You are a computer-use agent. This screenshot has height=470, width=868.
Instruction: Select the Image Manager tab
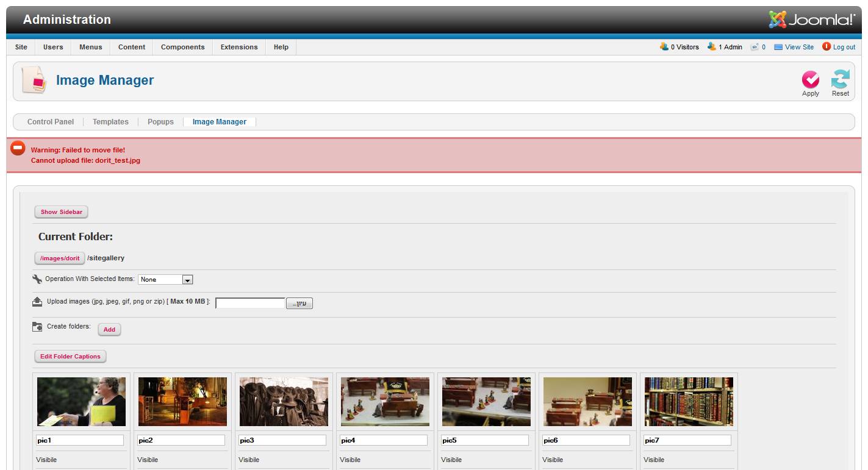point(220,122)
